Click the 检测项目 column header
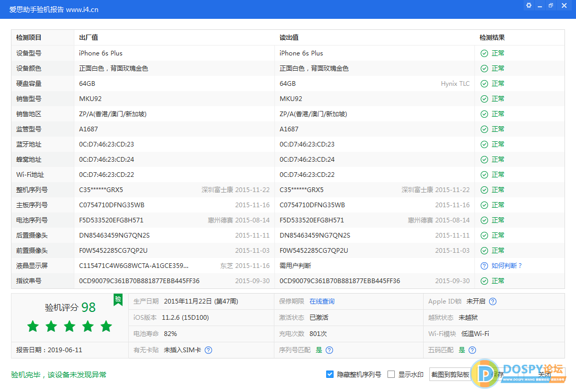Viewport: 576px width, 392px height. [29, 38]
